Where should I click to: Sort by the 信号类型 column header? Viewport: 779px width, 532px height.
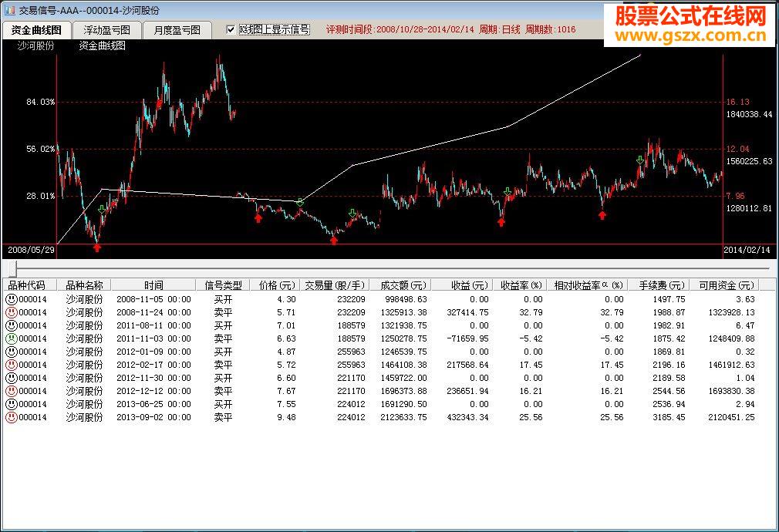coord(223,285)
